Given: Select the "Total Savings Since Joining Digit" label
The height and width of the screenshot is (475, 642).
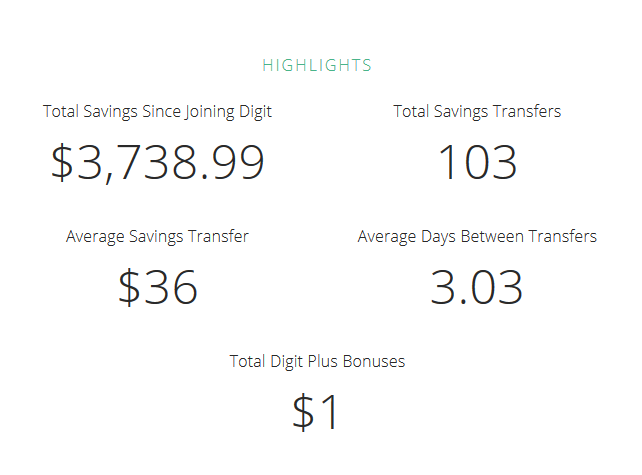Looking at the screenshot, I should (x=157, y=112).
